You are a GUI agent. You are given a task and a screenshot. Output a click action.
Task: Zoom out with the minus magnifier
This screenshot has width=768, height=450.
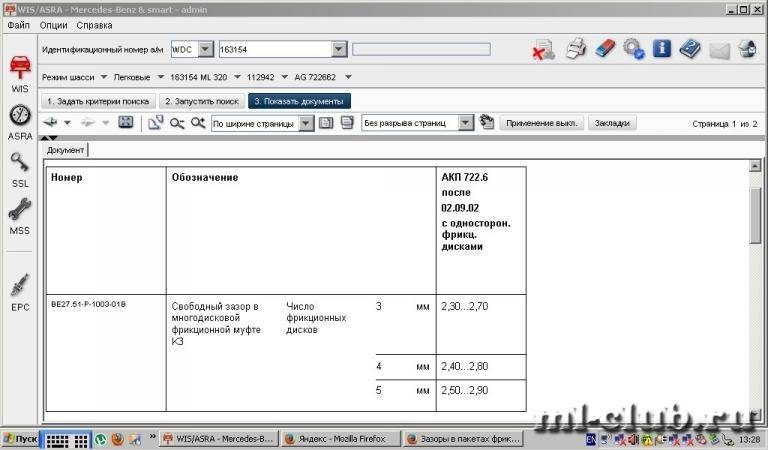click(x=177, y=123)
